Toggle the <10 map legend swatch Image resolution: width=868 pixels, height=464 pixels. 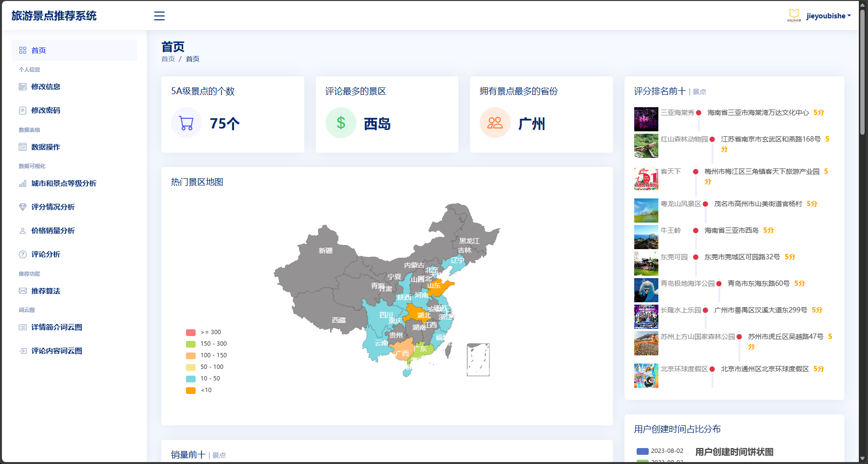(x=191, y=390)
